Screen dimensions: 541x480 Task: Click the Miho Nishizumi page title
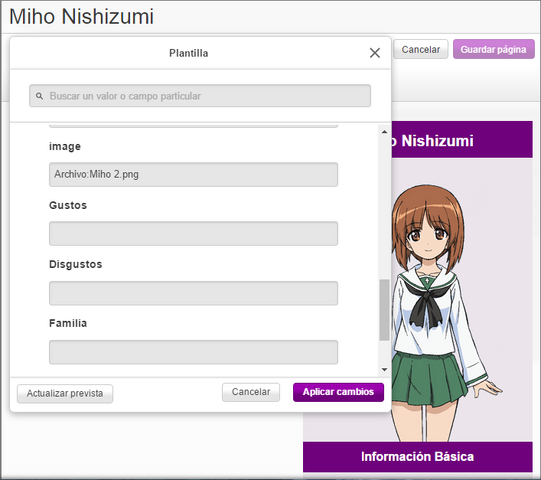pyautogui.click(x=81, y=16)
